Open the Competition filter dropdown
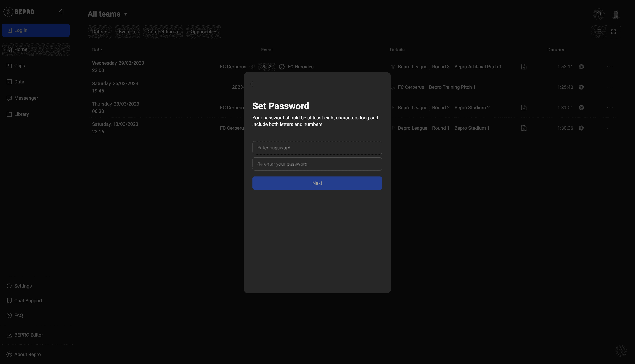The height and width of the screenshot is (364, 635). 163,32
